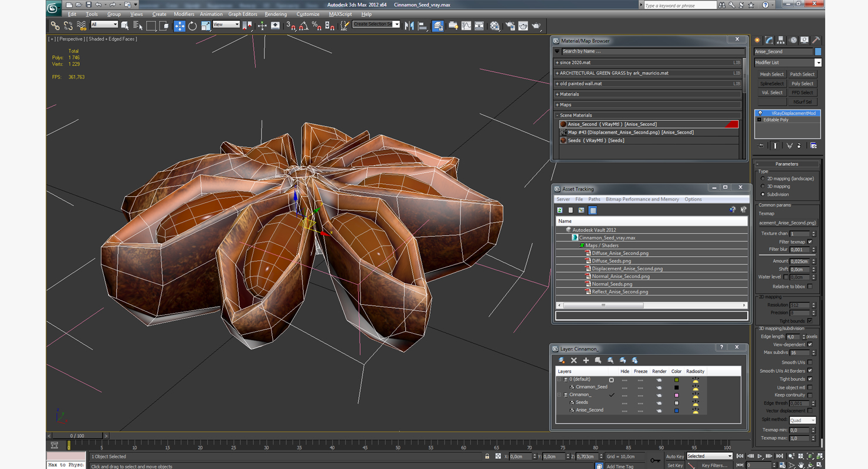Open the Manage Layers toolbar icon
This screenshot has height=469, width=868.
point(438,26)
